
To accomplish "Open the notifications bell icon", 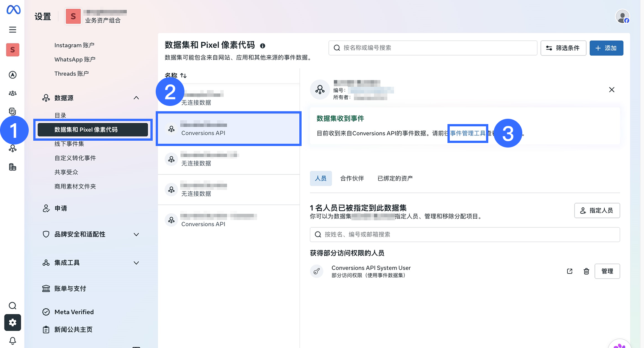I will pyautogui.click(x=12, y=340).
